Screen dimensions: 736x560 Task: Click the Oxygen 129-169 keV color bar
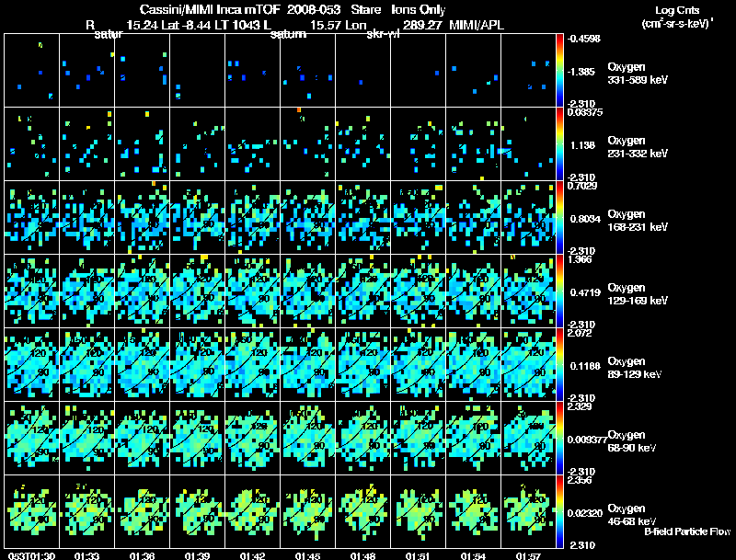coord(559,291)
